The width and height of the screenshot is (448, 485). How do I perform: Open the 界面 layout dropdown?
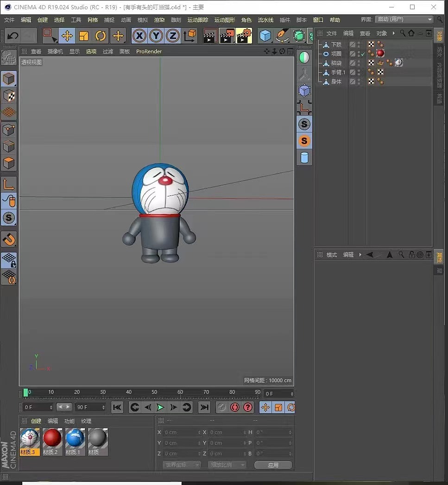point(404,19)
